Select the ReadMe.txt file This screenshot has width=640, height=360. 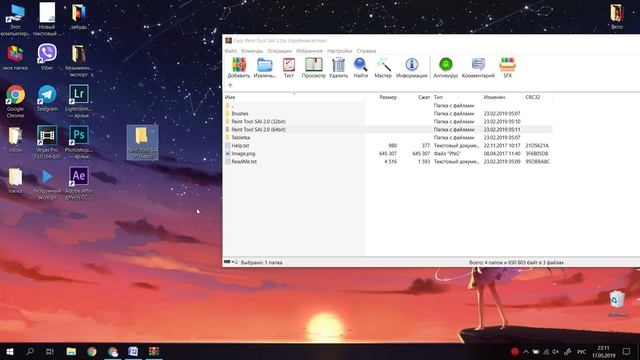388,162
